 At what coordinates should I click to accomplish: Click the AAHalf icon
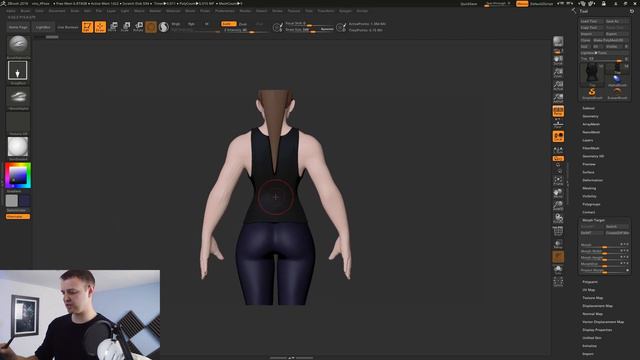pyautogui.click(x=558, y=98)
